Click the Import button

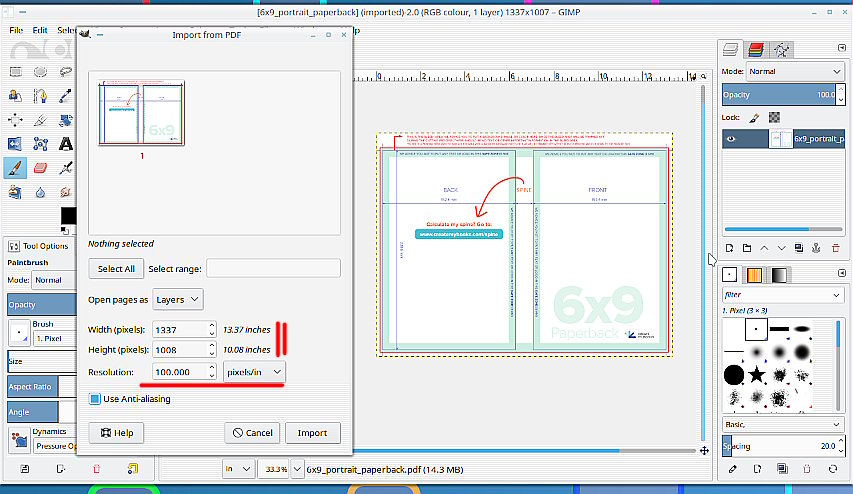[312, 433]
